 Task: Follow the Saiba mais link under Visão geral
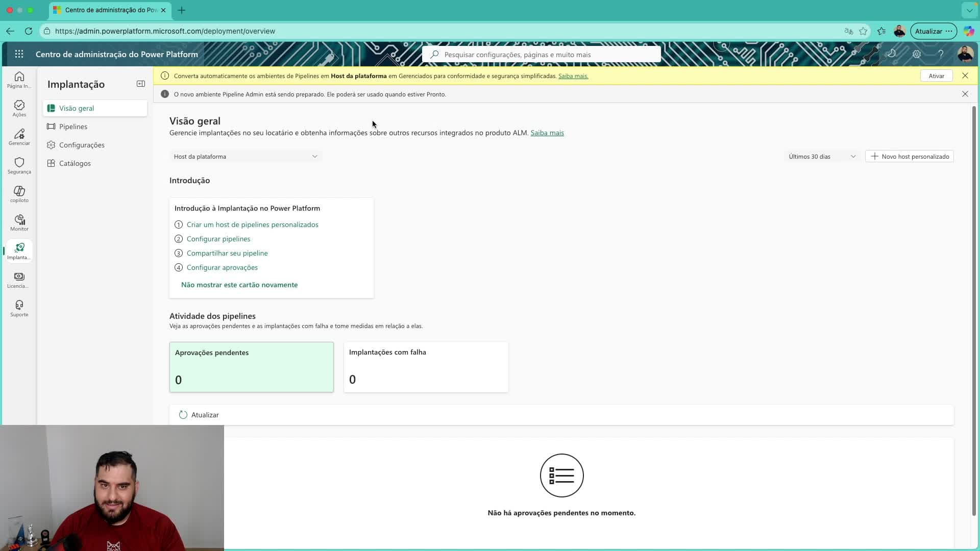pyautogui.click(x=547, y=133)
